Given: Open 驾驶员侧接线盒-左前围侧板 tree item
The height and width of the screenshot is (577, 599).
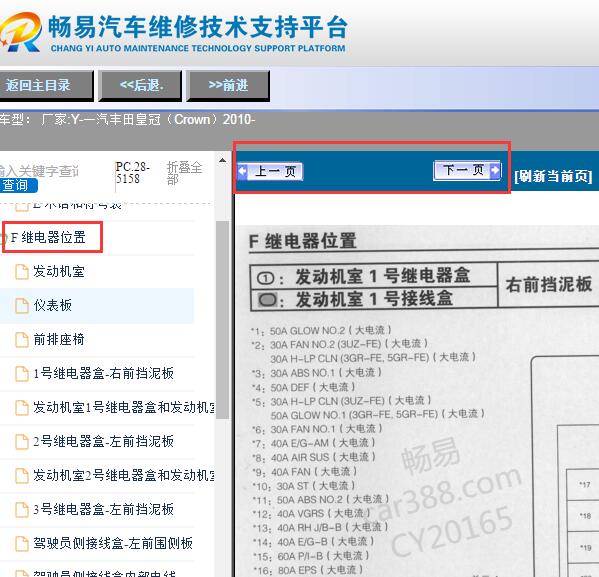Looking at the screenshot, I should (113, 543).
